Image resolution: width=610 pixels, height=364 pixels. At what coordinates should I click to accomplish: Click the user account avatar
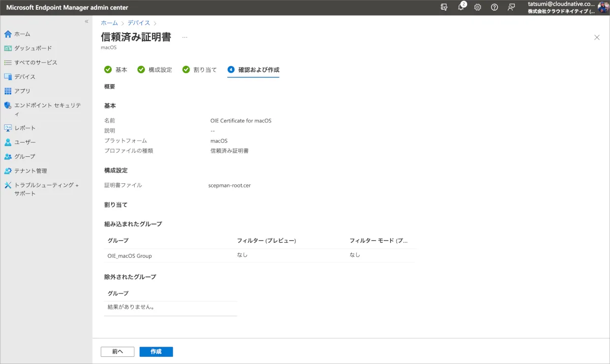(603, 7)
